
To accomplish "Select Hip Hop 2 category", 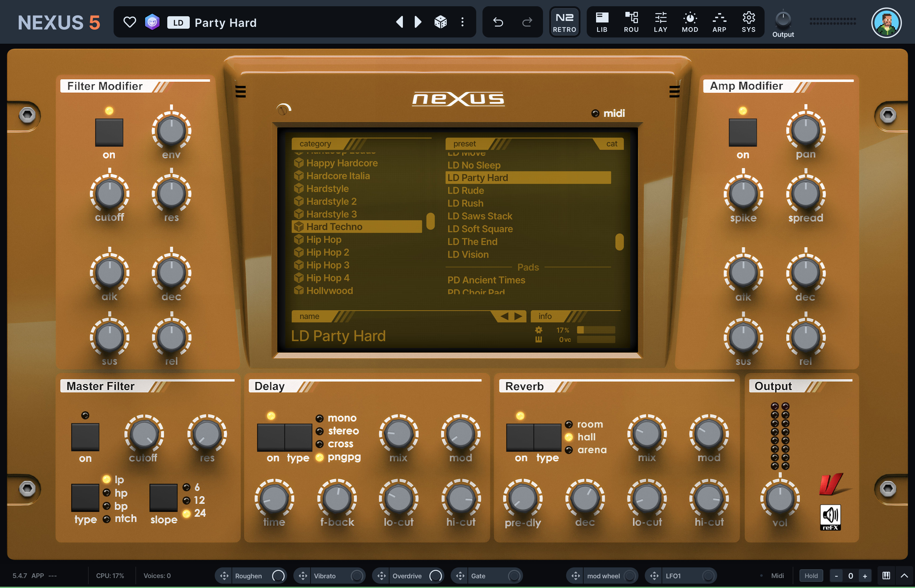I will pos(328,252).
